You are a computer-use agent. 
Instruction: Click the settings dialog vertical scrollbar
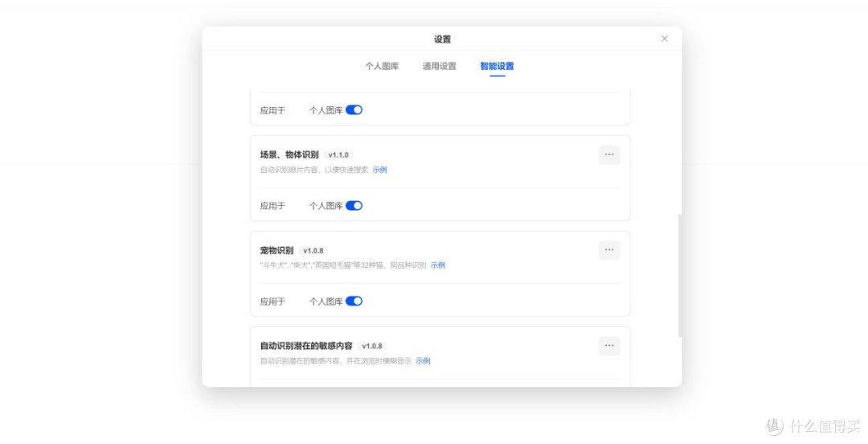click(680, 273)
